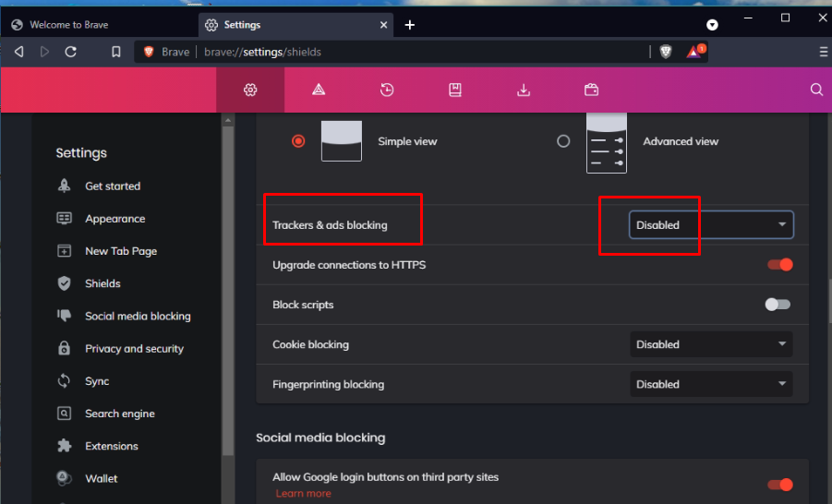Click the rocket icon beside Get started
Image resolution: width=832 pixels, height=504 pixels.
click(x=65, y=186)
